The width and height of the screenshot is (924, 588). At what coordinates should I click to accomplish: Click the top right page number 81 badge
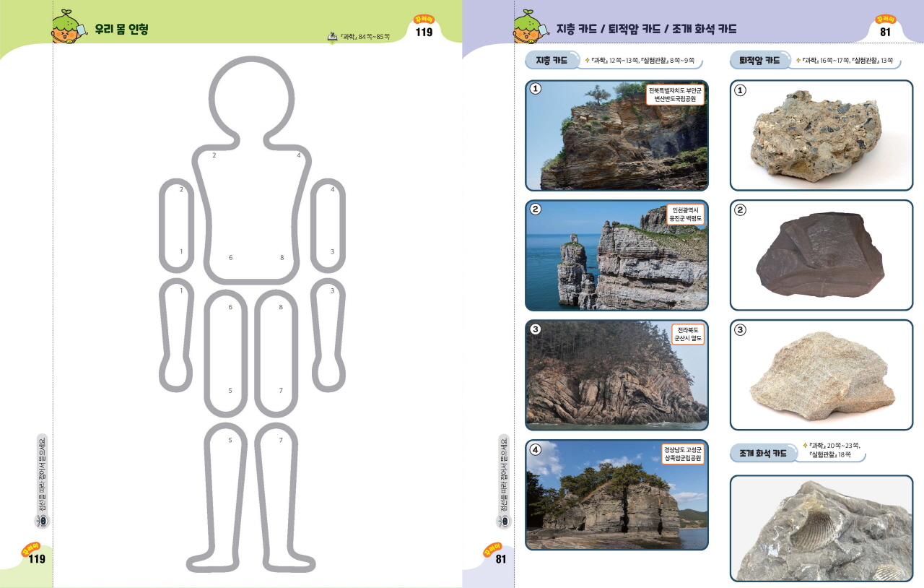tap(885, 29)
